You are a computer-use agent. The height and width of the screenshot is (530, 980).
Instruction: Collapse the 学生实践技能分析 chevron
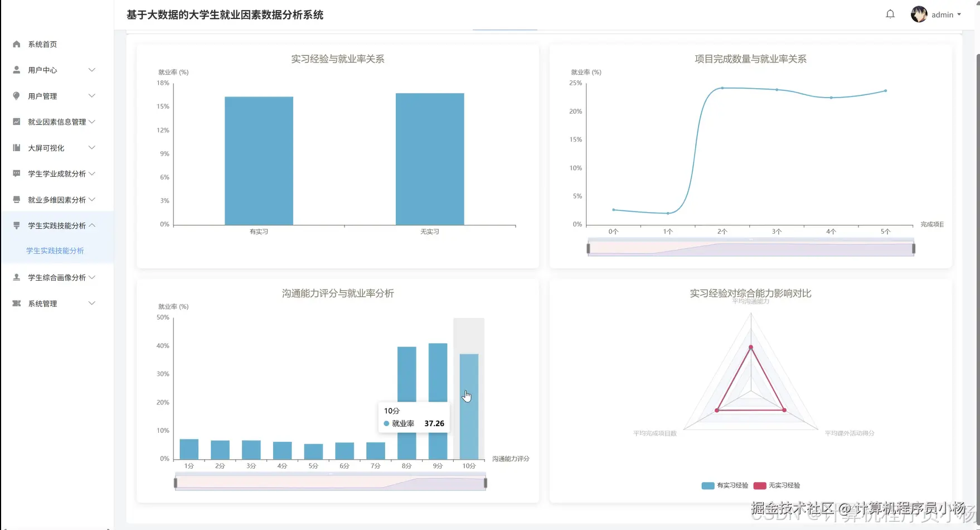click(x=92, y=225)
